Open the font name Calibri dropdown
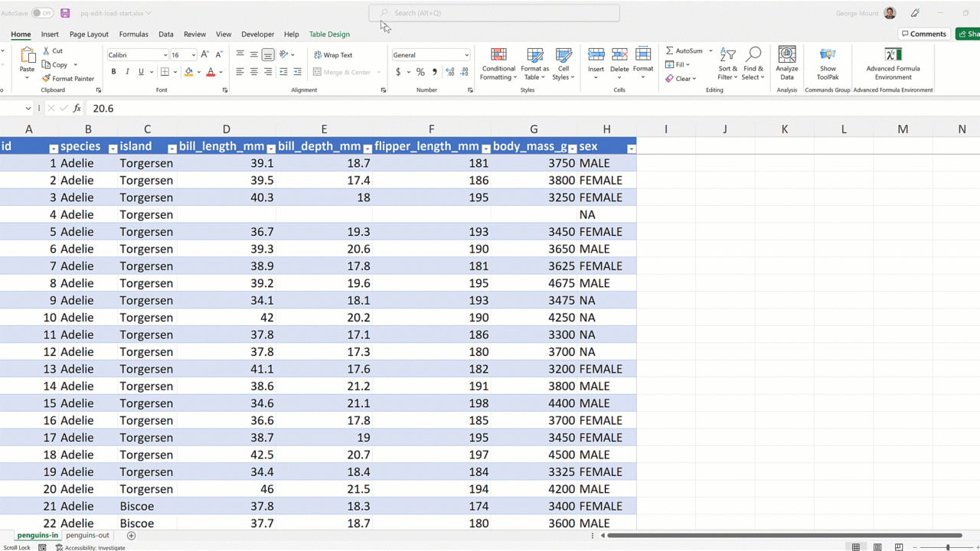 point(165,55)
